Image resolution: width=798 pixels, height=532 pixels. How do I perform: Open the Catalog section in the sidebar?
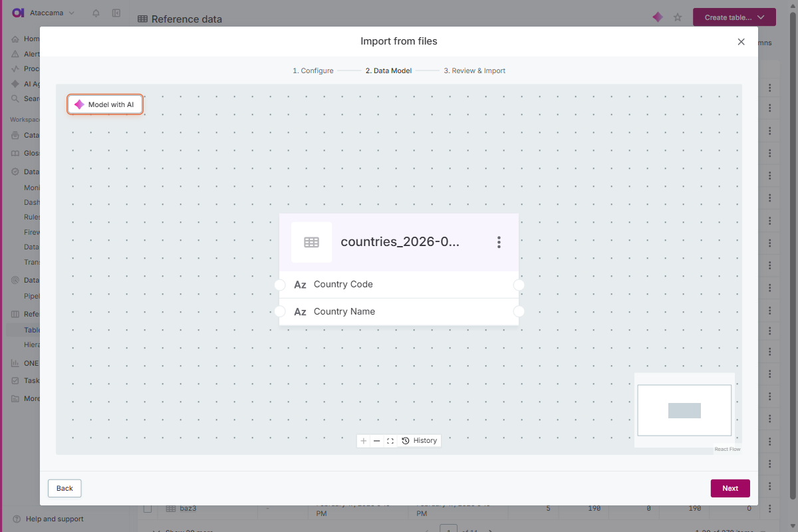tap(15, 135)
